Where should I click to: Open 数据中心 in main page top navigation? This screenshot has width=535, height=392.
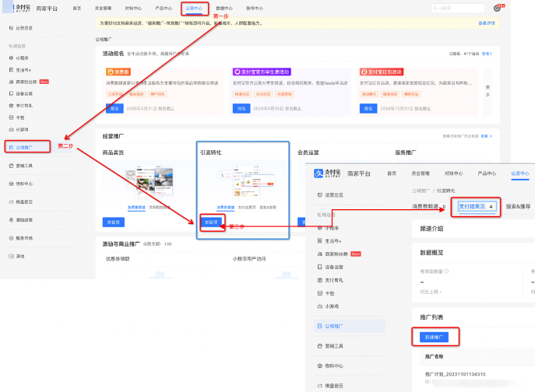224,9
